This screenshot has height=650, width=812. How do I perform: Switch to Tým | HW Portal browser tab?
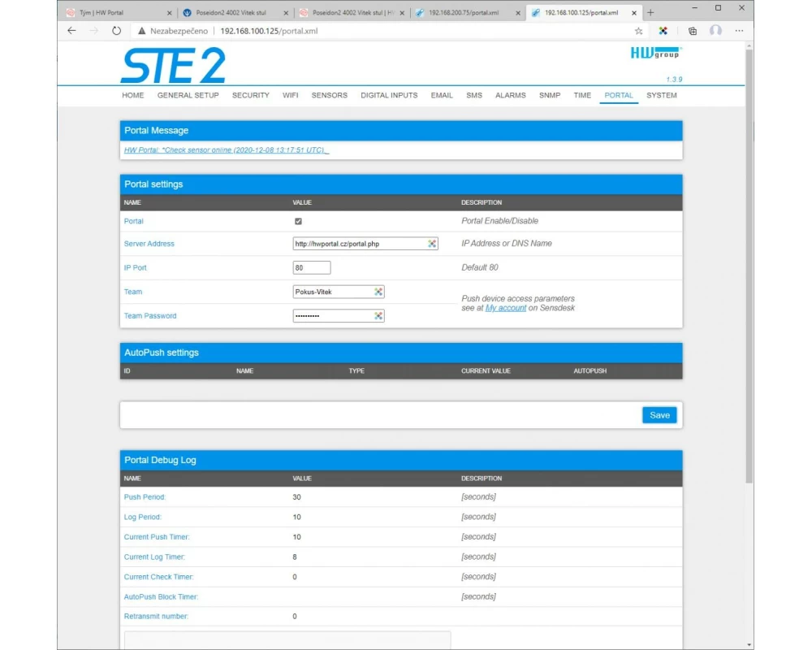tap(114, 13)
